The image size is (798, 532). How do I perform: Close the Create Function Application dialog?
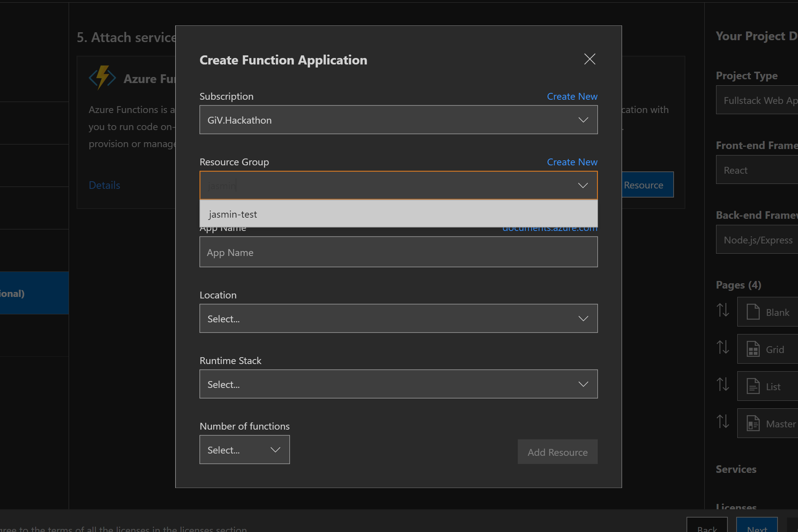[x=589, y=59]
